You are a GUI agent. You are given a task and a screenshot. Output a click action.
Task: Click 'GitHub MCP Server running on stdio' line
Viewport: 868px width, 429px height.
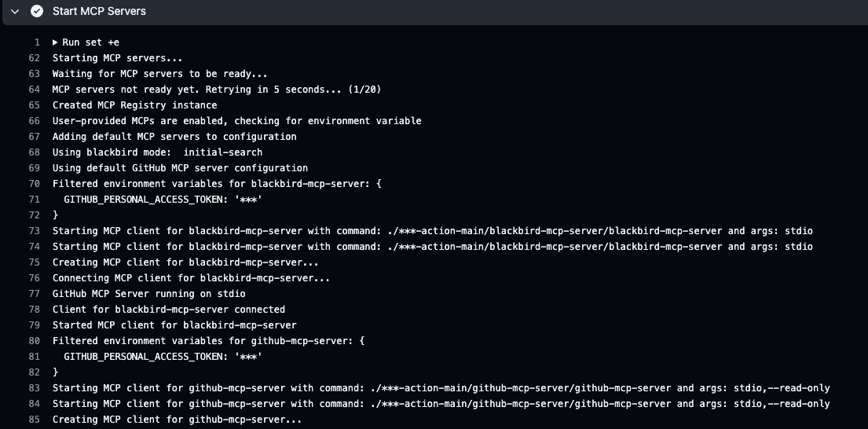tap(149, 294)
